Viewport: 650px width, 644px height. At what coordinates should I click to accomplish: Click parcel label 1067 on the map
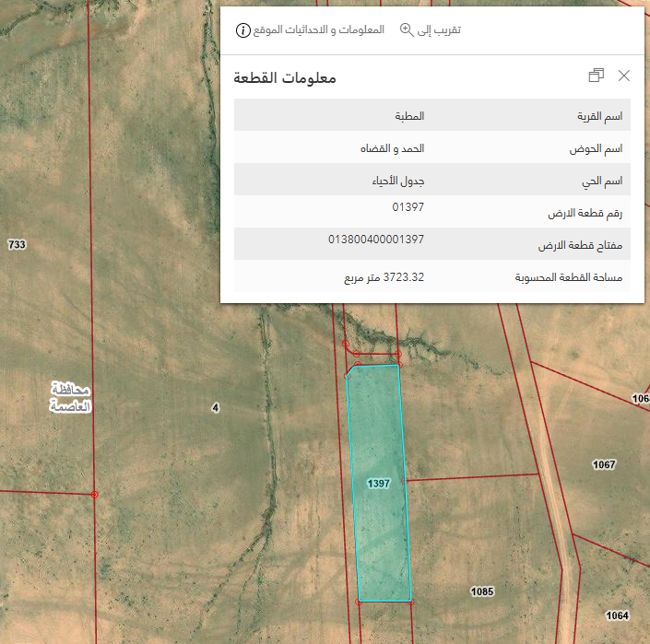pos(604,464)
